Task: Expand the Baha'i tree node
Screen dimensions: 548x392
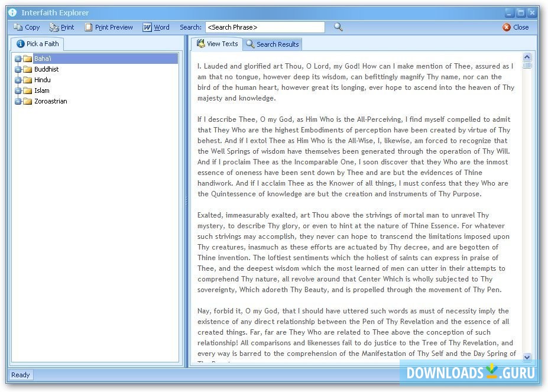Action: [18, 59]
